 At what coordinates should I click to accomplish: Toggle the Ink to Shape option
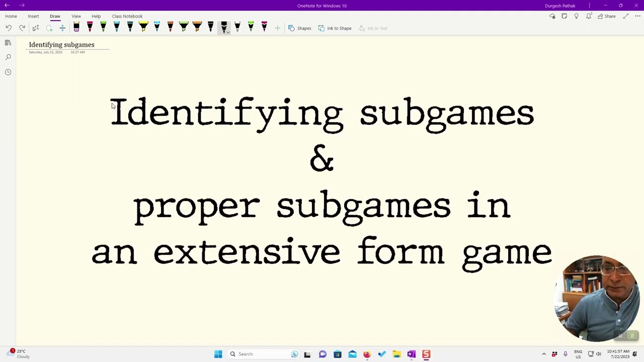point(335,28)
